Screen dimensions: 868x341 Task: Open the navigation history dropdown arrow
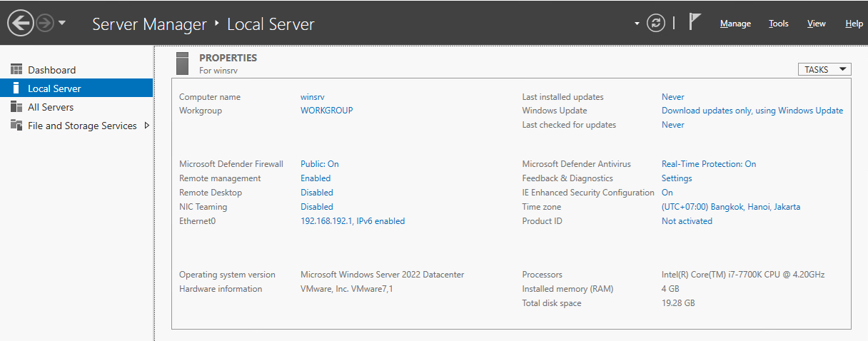(62, 24)
